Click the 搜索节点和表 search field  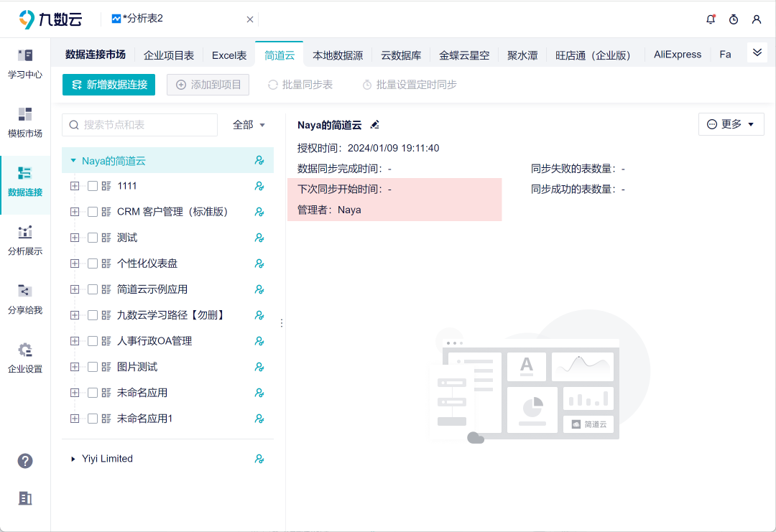139,125
